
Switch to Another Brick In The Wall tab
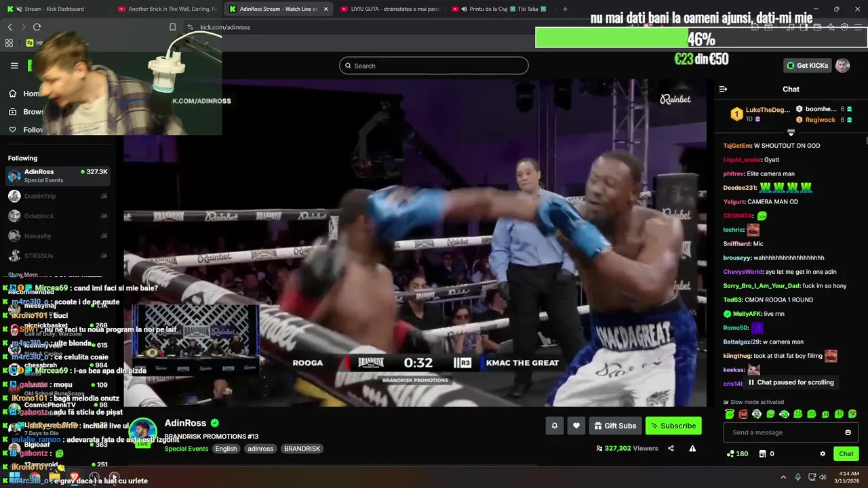pos(167,9)
